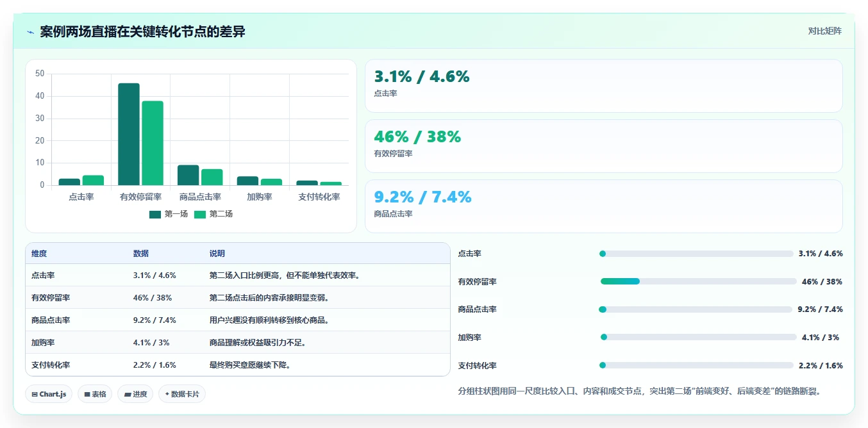The image size is (868, 428).
Task: Click the 进度 tag chip
Action: pyautogui.click(x=135, y=394)
